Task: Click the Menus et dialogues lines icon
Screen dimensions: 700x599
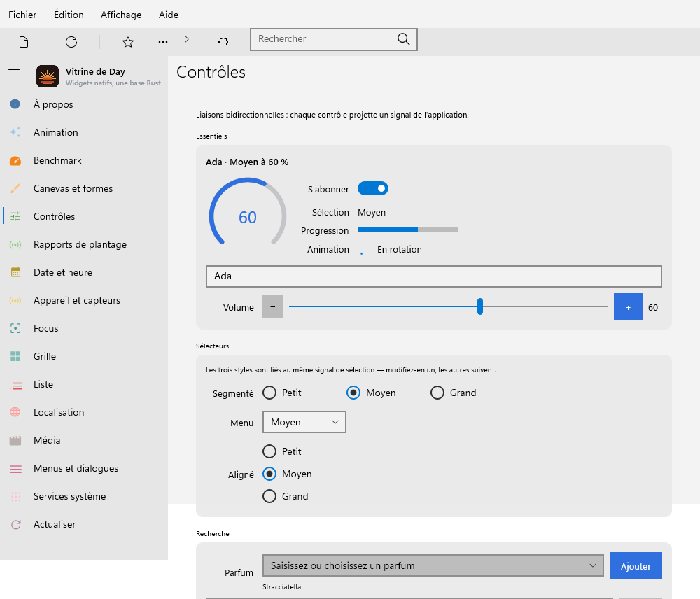Action: coord(15,469)
